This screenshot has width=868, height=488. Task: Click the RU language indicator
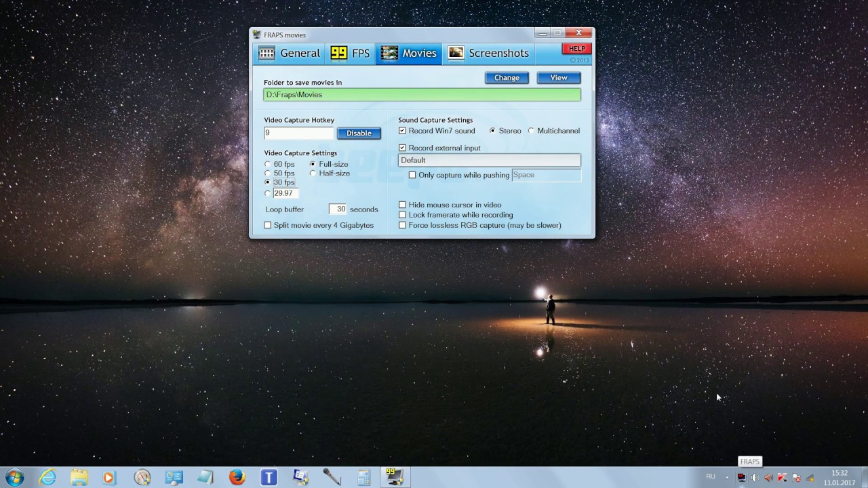(711, 476)
